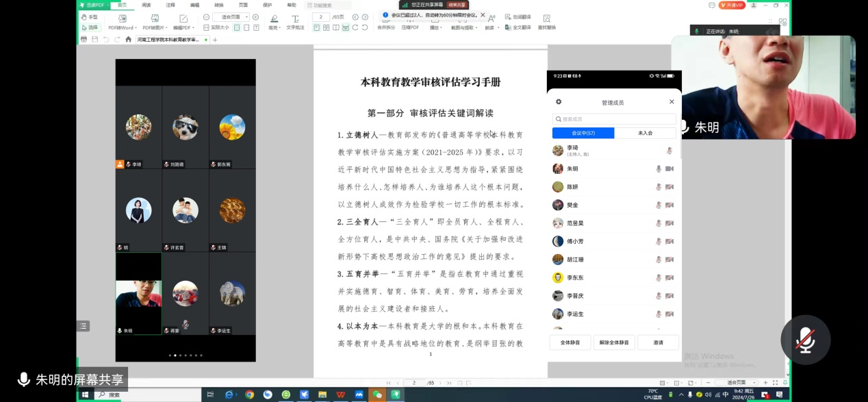Open WeChat from the taskbar
This screenshot has width=868, height=402.
coord(376,394)
